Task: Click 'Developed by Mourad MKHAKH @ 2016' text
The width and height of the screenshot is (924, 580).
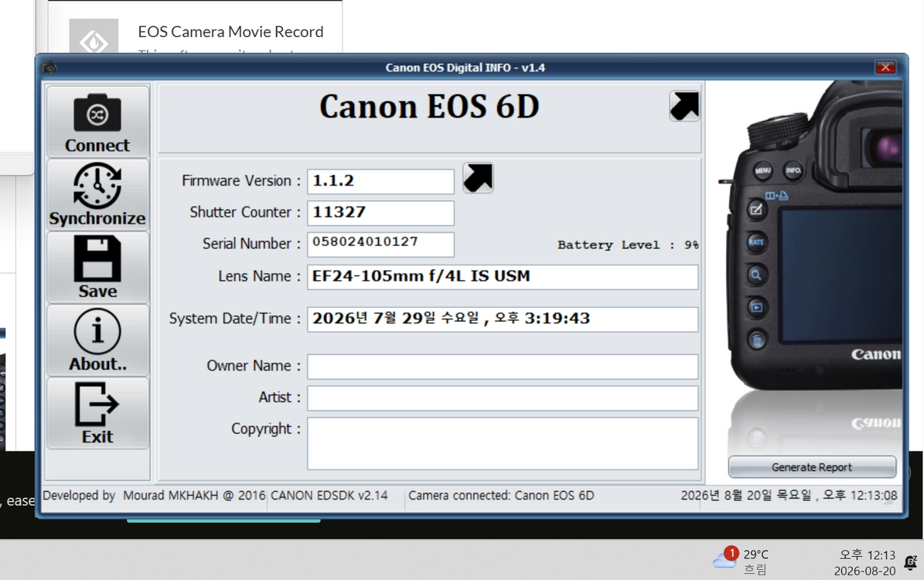Action: pos(154,495)
